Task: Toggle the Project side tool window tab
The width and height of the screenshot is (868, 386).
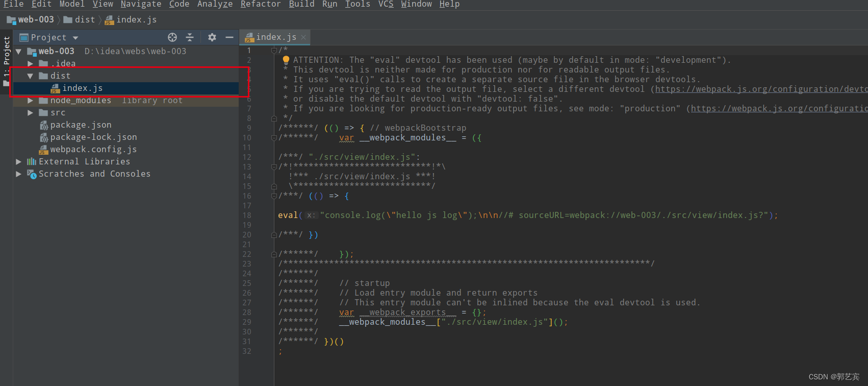Action: click(x=6, y=61)
